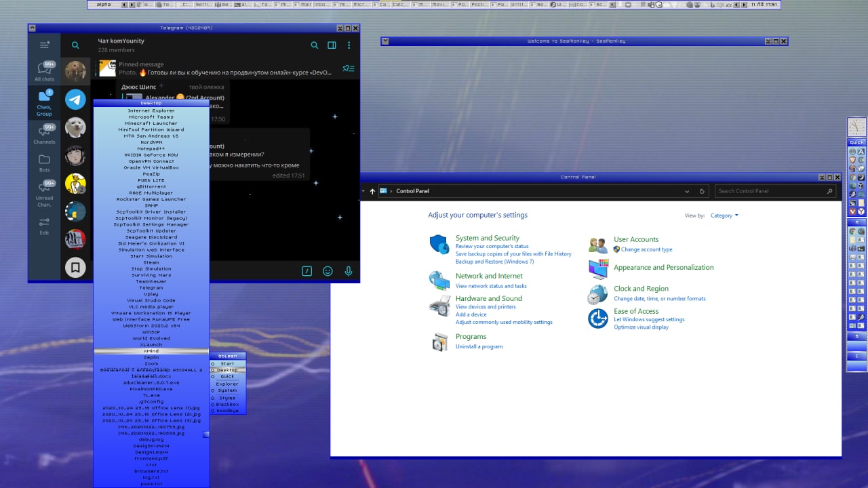
Task: Select XMind in the Desktop menu
Action: pyautogui.click(x=151, y=351)
